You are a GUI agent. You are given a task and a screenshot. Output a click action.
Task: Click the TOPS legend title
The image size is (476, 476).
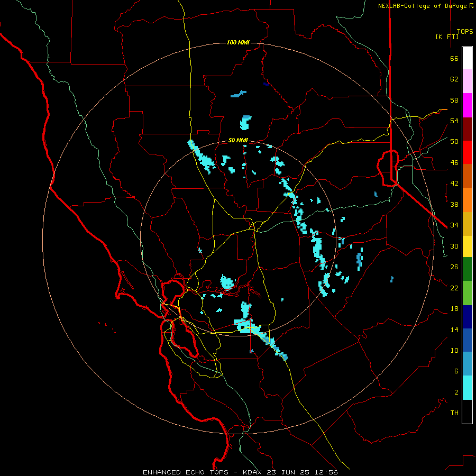[465, 32]
